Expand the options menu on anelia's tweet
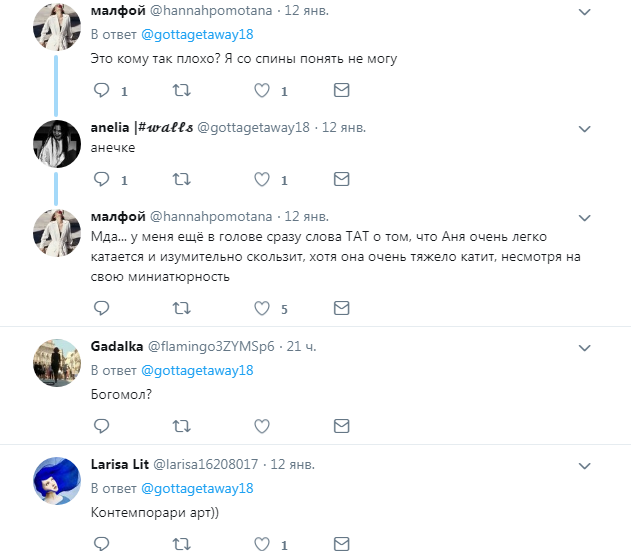 point(585,129)
